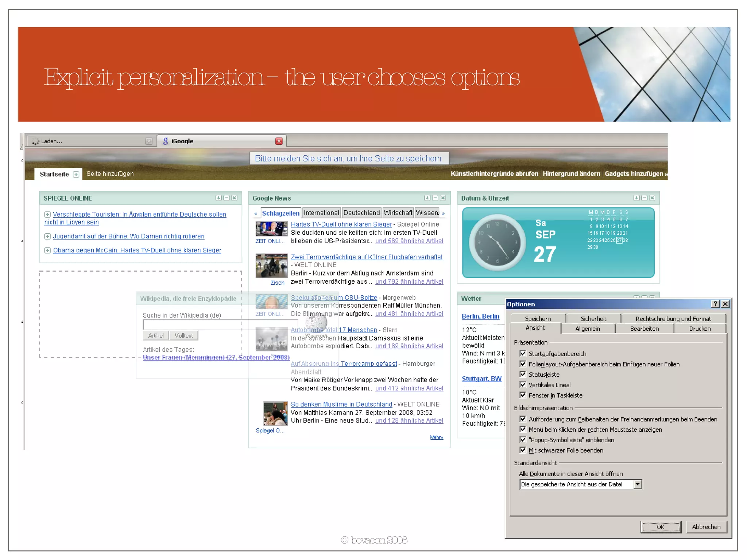This screenshot has height=560, width=747.
Task: Open the Stuttgart, BW weather link
Action: click(481, 379)
